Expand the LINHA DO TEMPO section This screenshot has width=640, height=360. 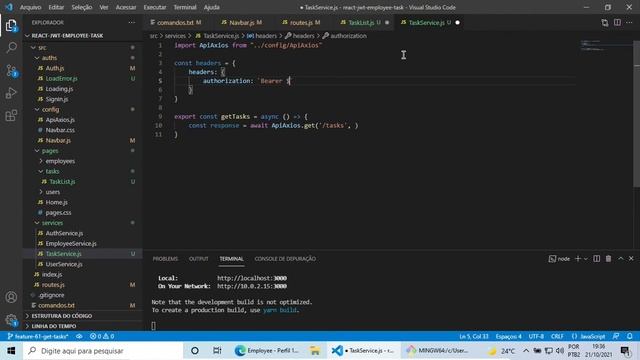[x=53, y=326]
